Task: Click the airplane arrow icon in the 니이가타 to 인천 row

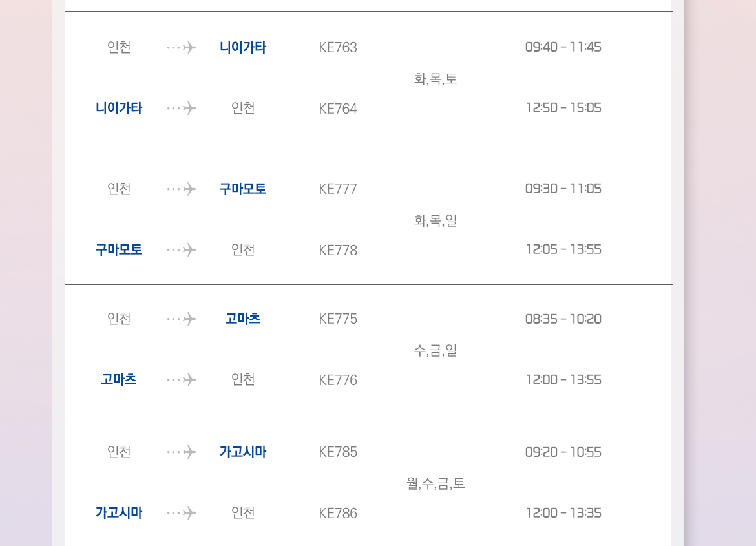Action: point(182,108)
